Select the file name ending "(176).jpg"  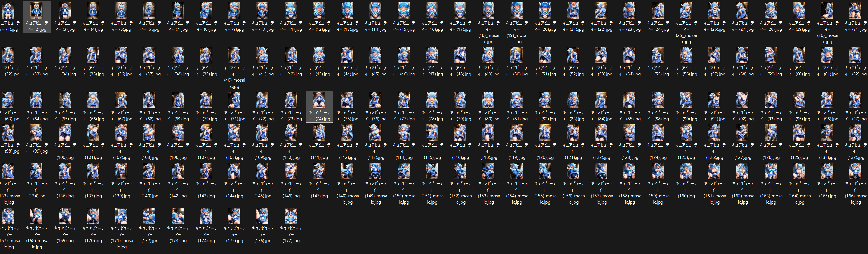tap(263, 234)
